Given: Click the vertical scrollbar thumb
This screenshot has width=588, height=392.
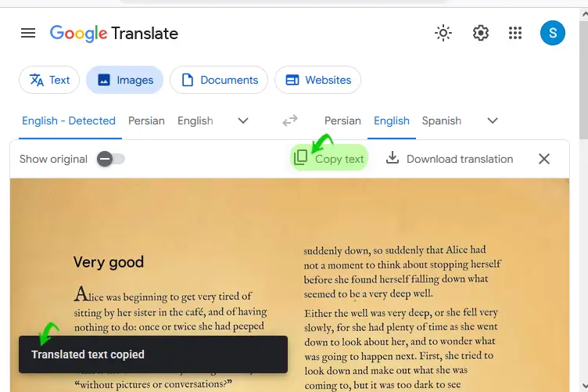Looking at the screenshot, I should pos(584,80).
